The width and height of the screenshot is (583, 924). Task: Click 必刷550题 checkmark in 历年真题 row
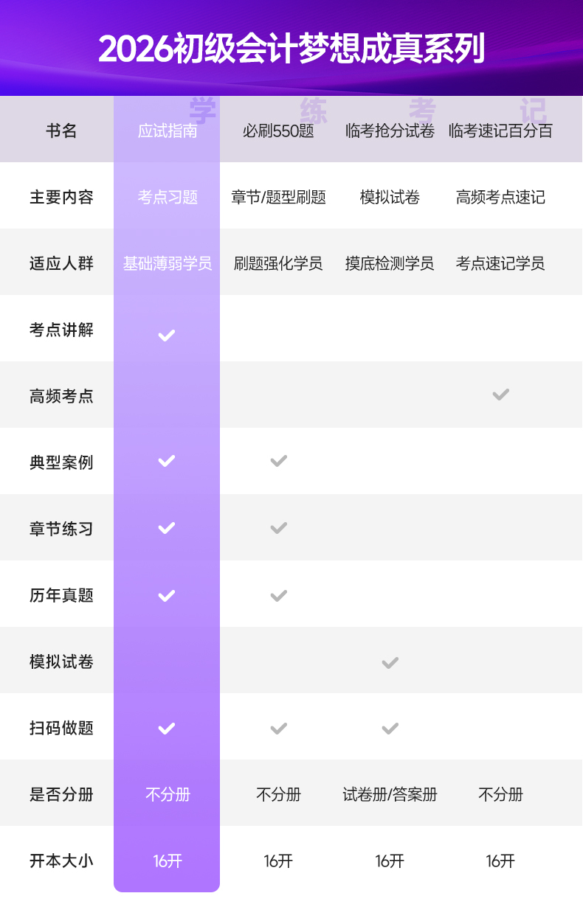[278, 595]
